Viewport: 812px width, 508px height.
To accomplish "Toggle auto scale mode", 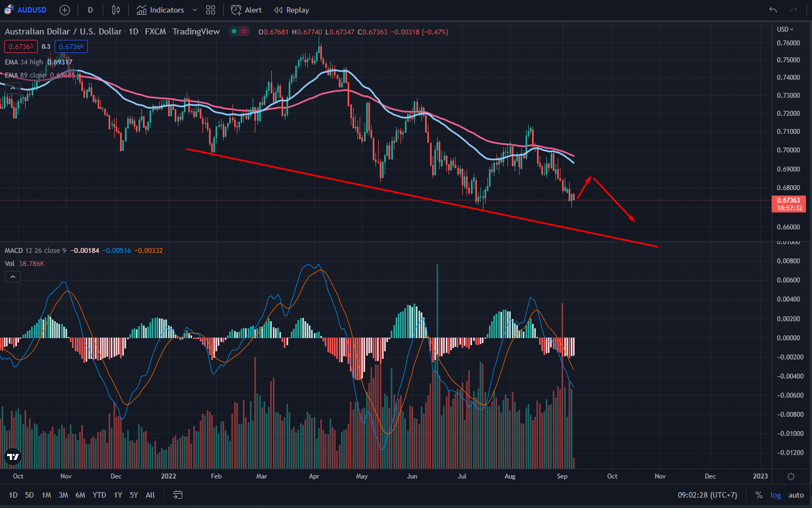I will click(796, 495).
